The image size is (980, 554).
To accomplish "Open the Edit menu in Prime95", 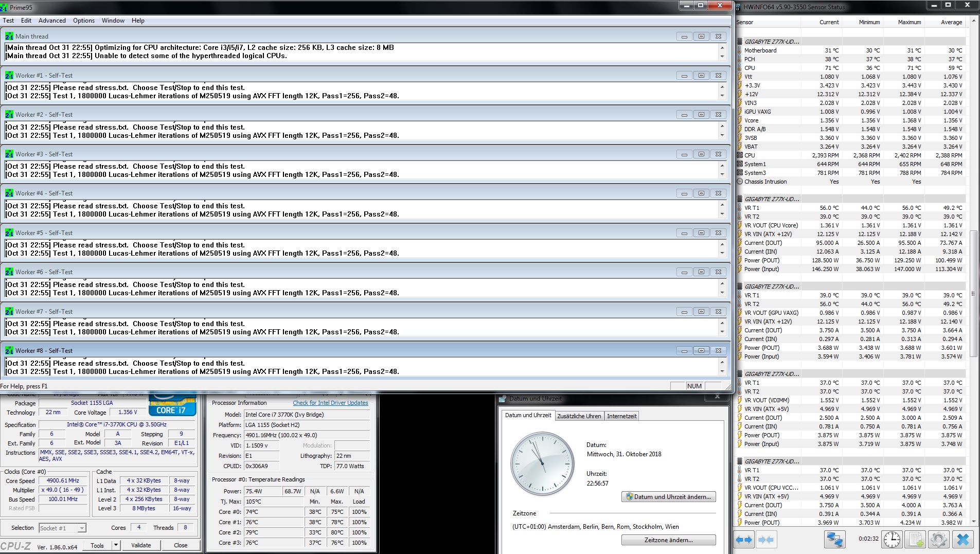I will tap(26, 21).
